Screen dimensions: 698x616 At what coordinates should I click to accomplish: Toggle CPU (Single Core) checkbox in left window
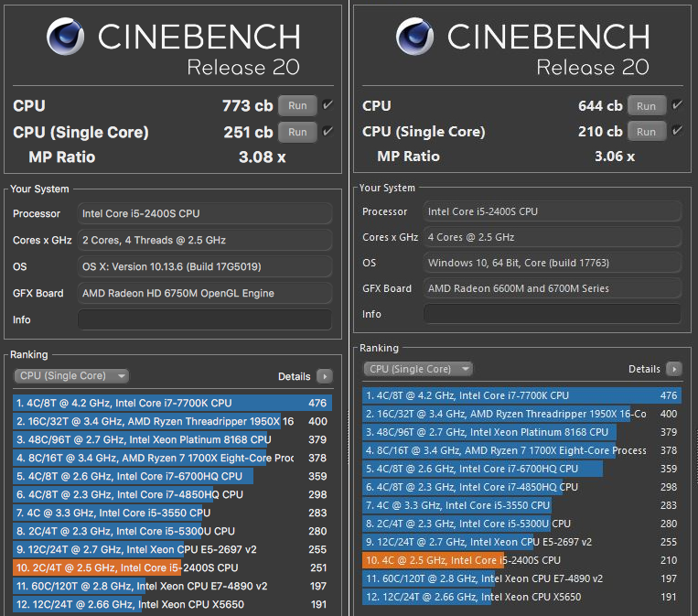(328, 132)
